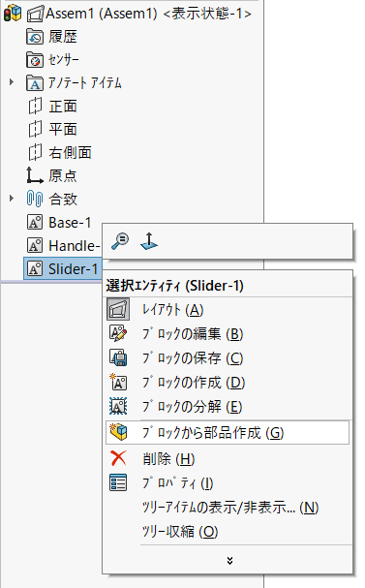Click the Normal To view icon
The width and height of the screenshot is (365, 588).
coord(149,241)
